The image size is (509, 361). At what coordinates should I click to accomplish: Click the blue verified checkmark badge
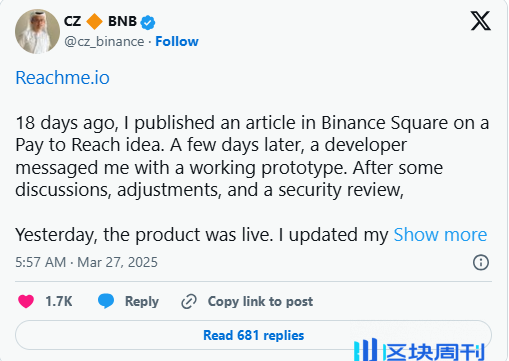(148, 22)
